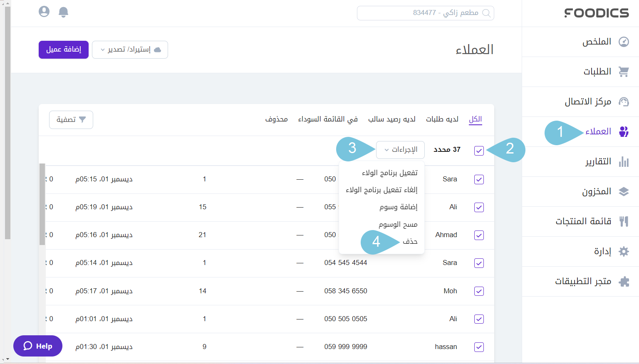Screen dimensions: 639x364
Task: Open reports bar chart icon
Action: (x=624, y=161)
